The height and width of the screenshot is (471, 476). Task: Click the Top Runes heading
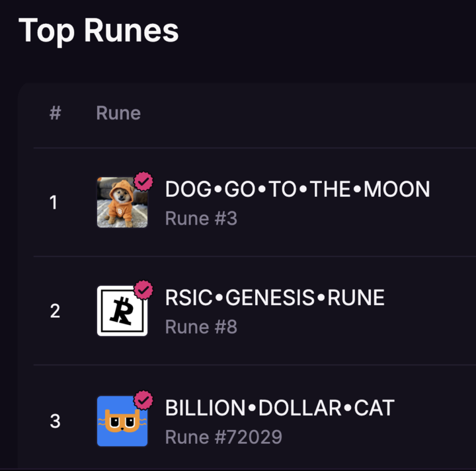click(x=99, y=30)
